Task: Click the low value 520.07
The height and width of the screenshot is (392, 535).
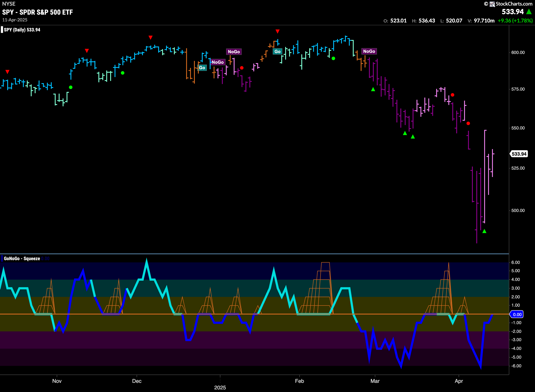Action: coord(454,21)
